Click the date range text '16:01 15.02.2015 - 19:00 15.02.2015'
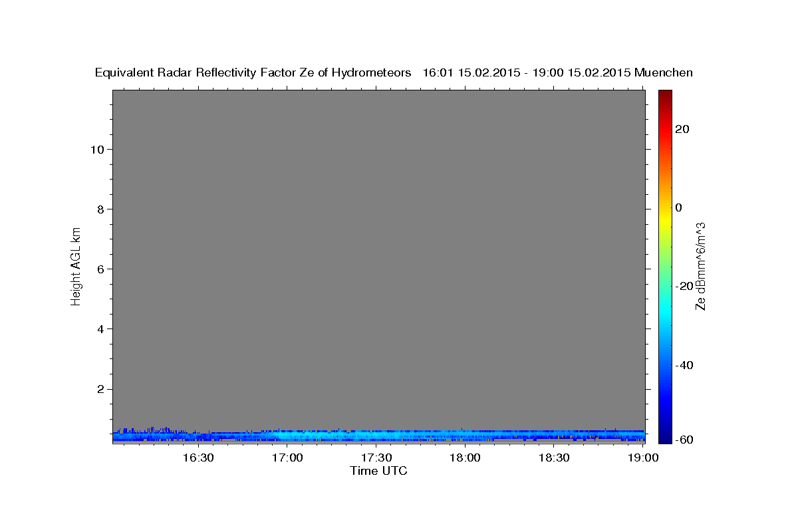Screen dimensions: 798x532 [x=527, y=73]
